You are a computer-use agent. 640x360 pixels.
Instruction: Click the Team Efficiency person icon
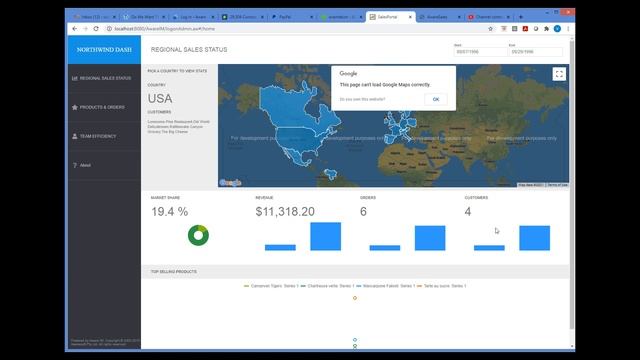pyautogui.click(x=75, y=136)
